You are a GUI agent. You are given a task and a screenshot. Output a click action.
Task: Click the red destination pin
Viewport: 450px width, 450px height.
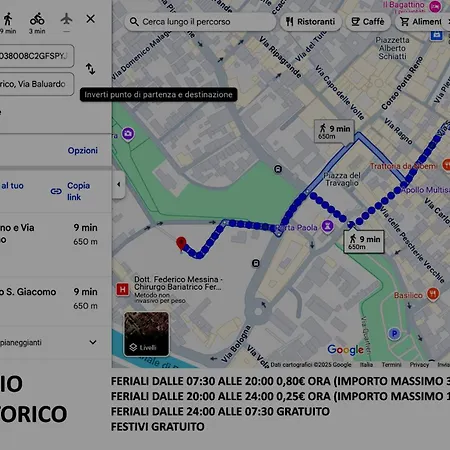tap(181, 244)
